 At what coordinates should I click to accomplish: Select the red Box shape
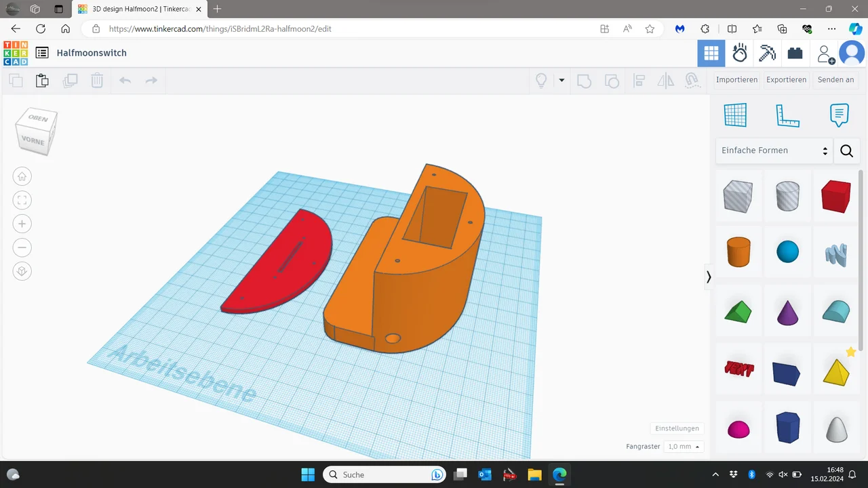pos(835,197)
